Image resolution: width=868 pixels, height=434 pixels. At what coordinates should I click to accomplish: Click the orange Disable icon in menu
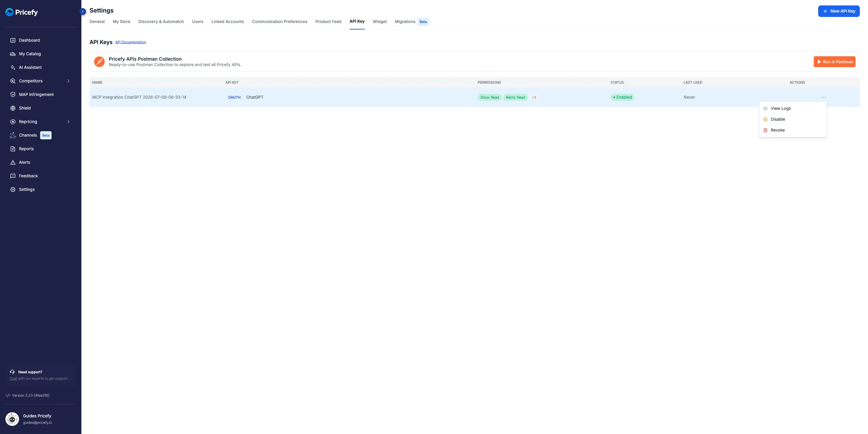[765, 119]
